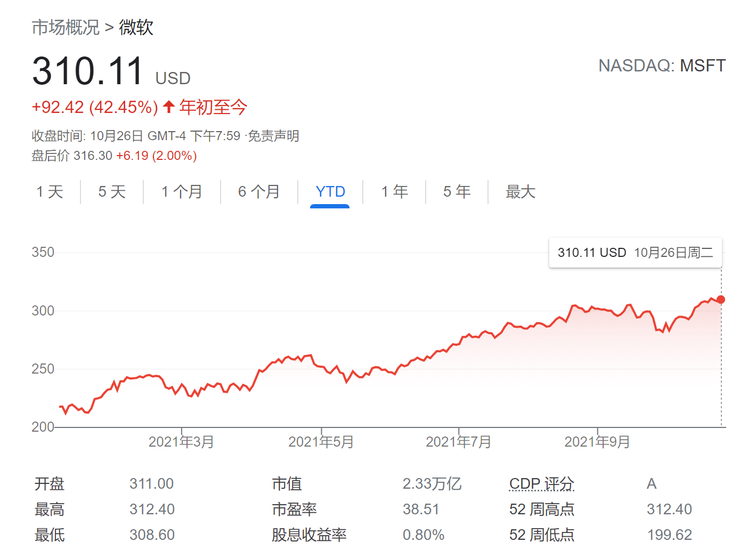Screen dimensions: 756x558
Task: Select the 5 年 time range
Action: (x=457, y=191)
